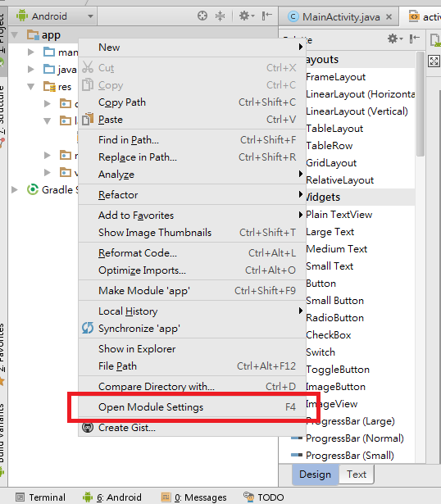
Task: Click the scroll from source target icon
Action: [x=202, y=16]
